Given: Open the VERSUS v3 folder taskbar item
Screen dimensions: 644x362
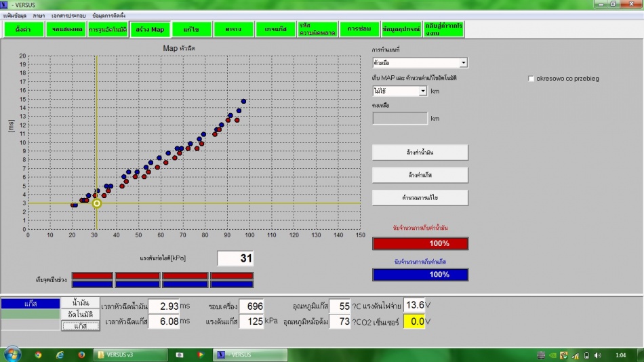Looking at the screenshot, I should (131, 355).
